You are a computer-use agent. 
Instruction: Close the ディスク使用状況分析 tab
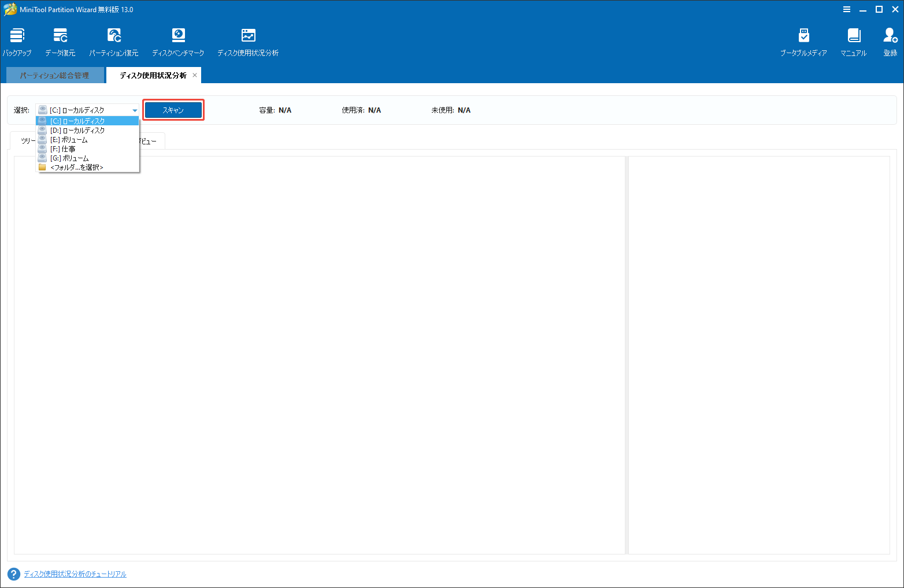click(194, 75)
